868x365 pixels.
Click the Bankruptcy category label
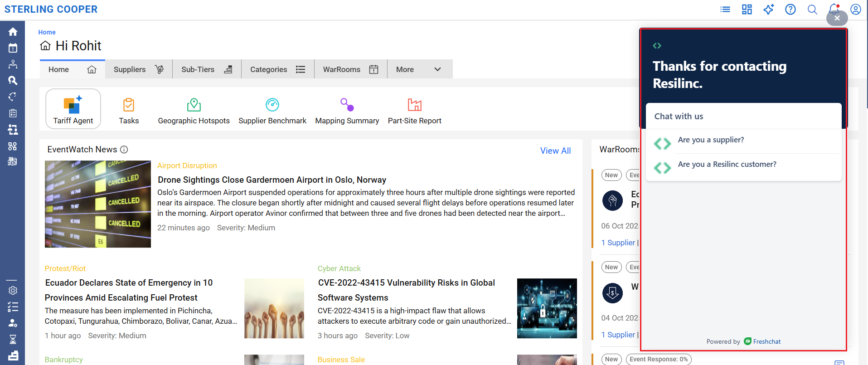pos(64,360)
